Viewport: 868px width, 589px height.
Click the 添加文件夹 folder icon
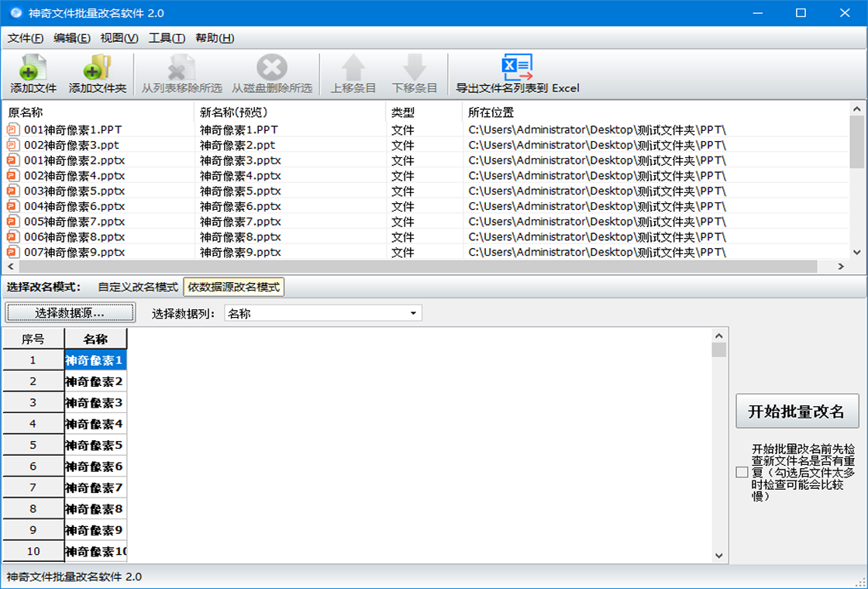(98, 67)
